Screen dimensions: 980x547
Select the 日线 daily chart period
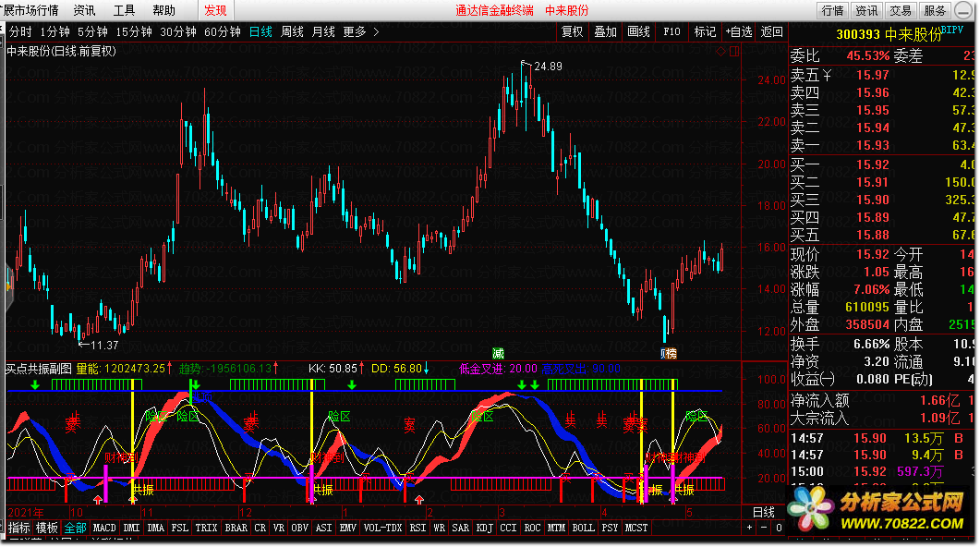coord(260,32)
